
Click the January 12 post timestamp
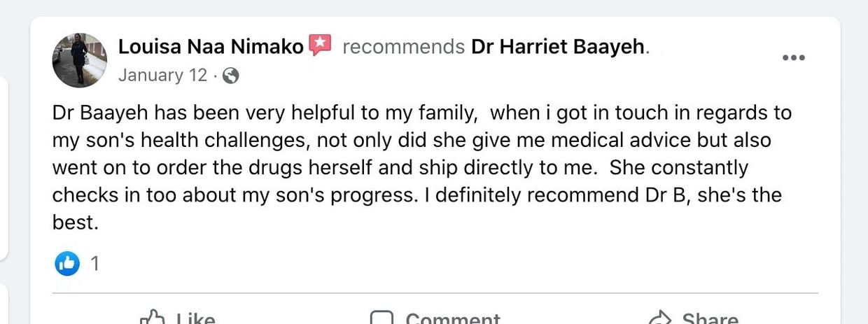click(x=162, y=76)
